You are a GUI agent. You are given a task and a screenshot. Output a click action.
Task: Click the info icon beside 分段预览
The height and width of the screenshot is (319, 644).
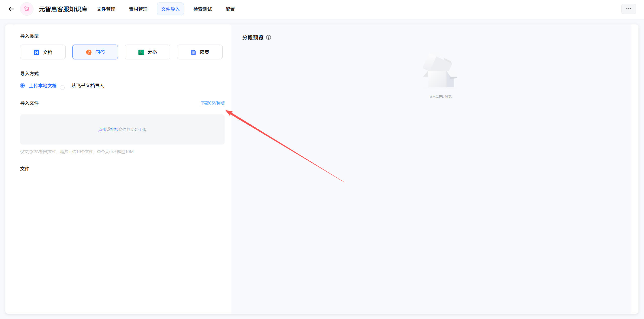tap(269, 37)
